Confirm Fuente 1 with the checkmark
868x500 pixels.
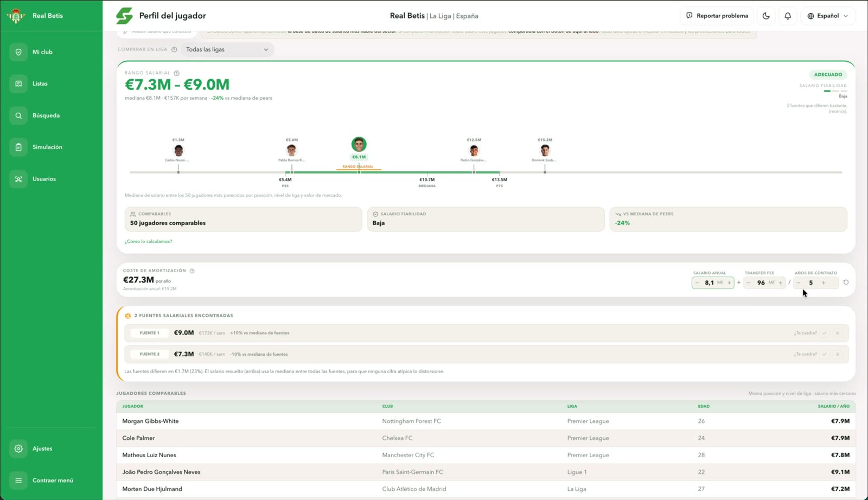(825, 333)
